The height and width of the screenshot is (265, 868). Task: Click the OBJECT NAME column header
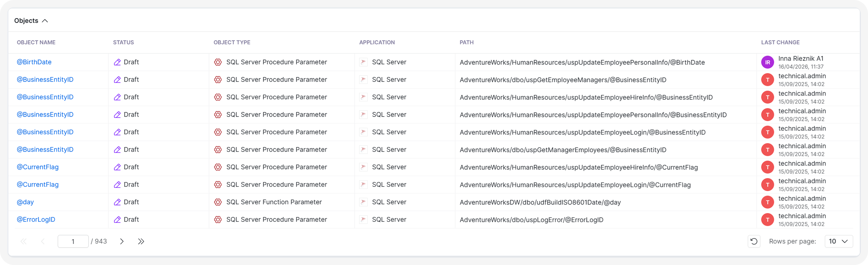36,43
